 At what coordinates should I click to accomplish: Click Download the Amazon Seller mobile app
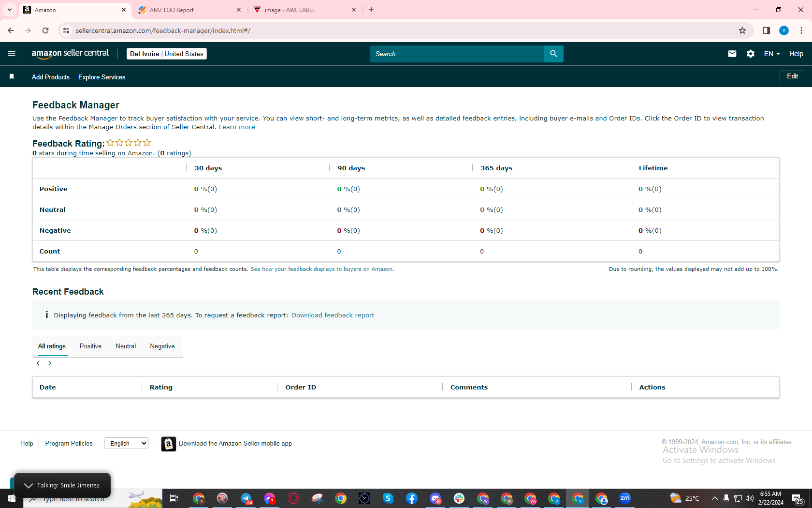(235, 444)
